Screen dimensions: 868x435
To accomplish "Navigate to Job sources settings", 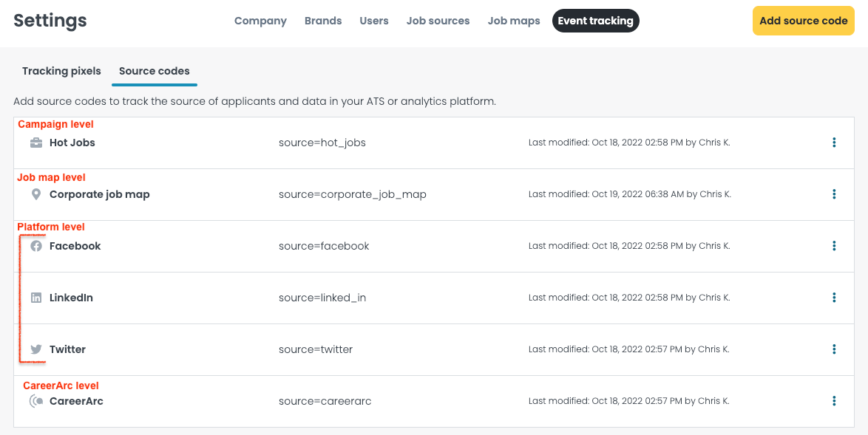I will [438, 21].
